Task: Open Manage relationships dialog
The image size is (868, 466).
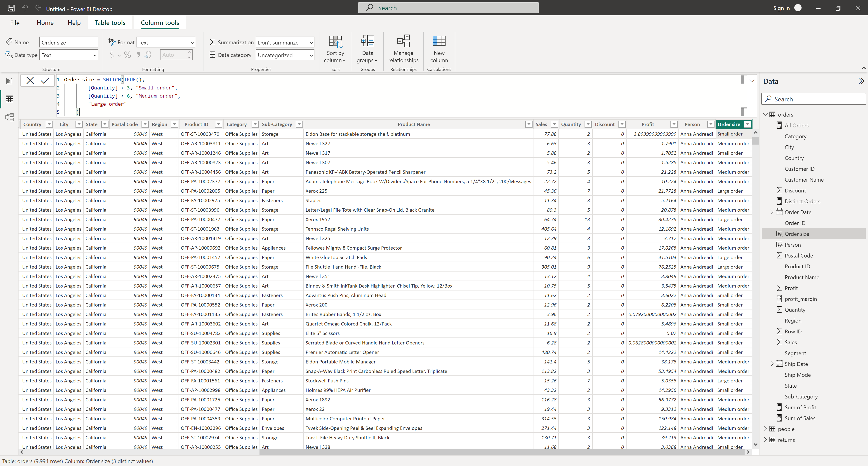Action: tap(403, 49)
